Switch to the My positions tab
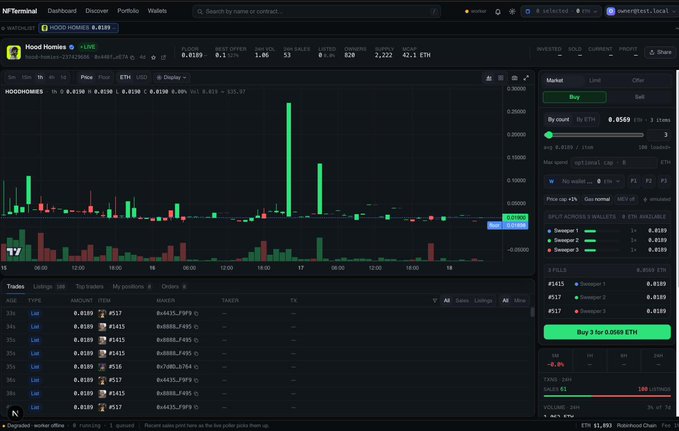The height and width of the screenshot is (431, 679). [132, 287]
